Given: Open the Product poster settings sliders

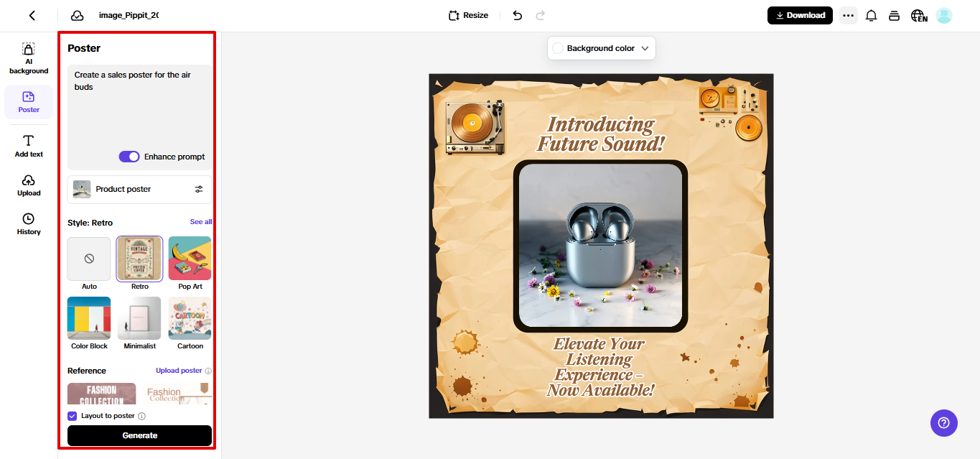Looking at the screenshot, I should 199,189.
